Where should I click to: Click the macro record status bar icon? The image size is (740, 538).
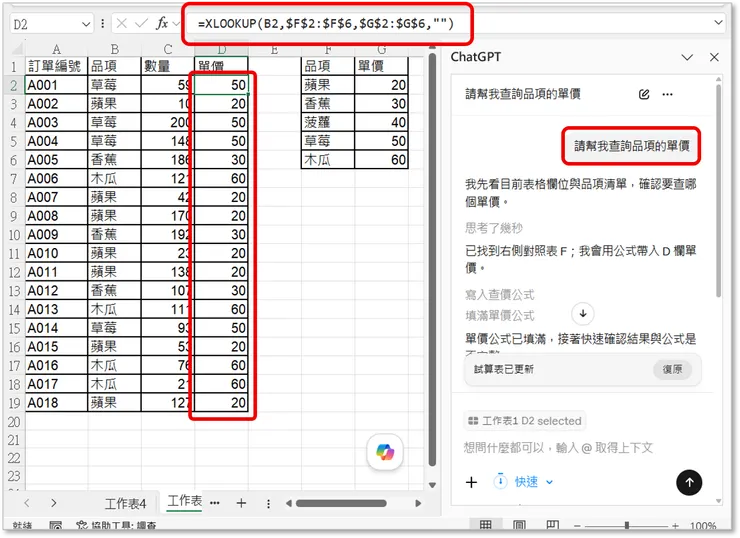click(x=56, y=526)
